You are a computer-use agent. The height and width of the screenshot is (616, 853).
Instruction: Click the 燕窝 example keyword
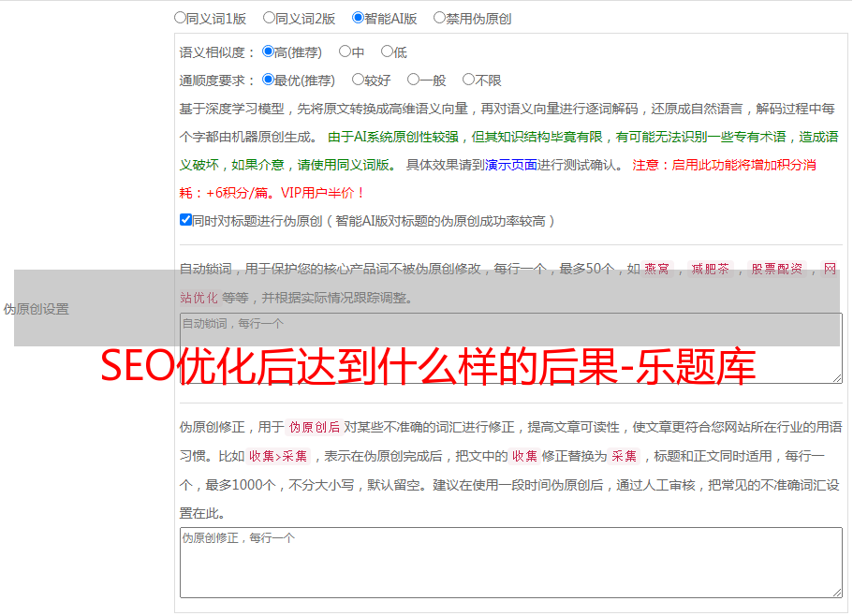point(656,269)
